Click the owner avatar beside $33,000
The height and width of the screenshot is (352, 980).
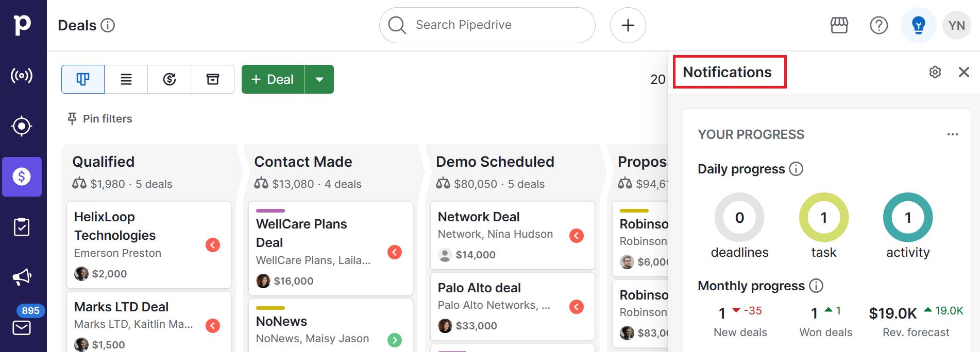[x=445, y=326]
